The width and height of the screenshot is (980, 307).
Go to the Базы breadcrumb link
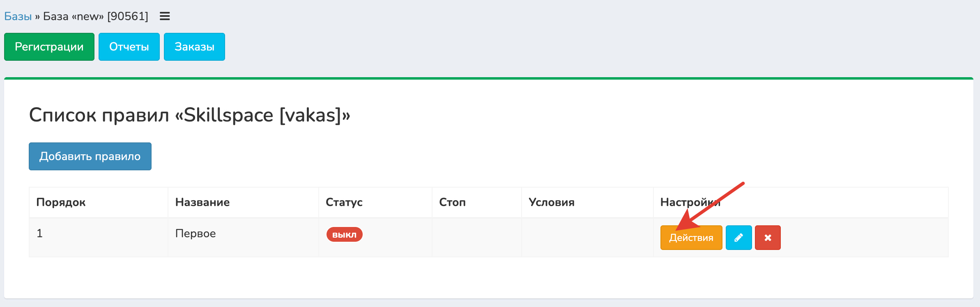(18, 16)
